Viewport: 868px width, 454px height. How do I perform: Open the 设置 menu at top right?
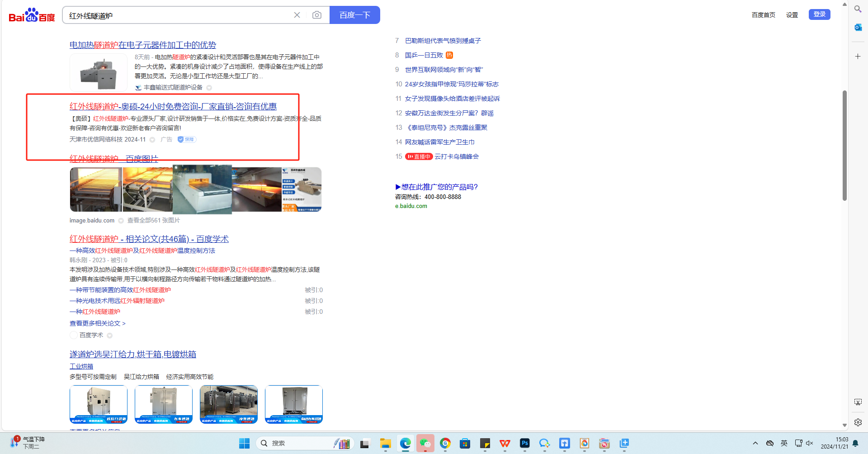coord(792,15)
